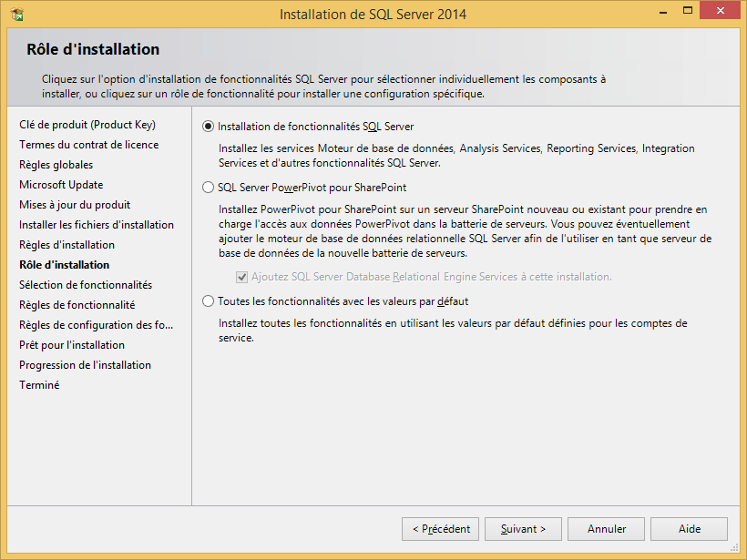Click Règles globales step
Screen dimensions: 747x560
(56, 165)
